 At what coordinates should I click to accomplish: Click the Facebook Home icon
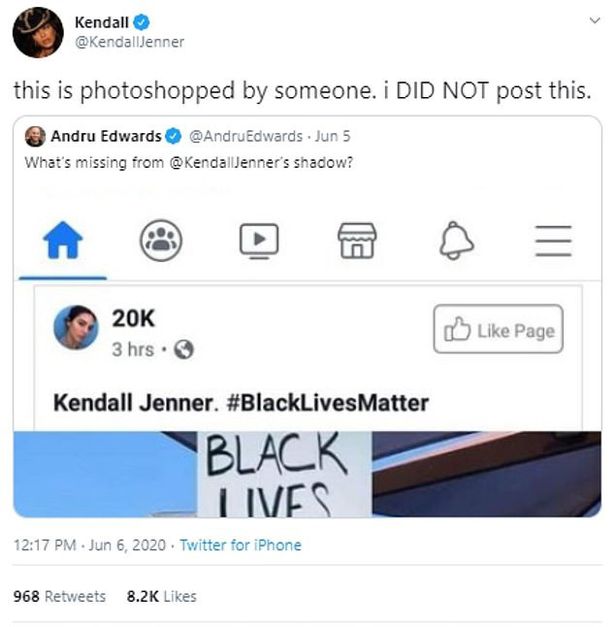pos(61,239)
